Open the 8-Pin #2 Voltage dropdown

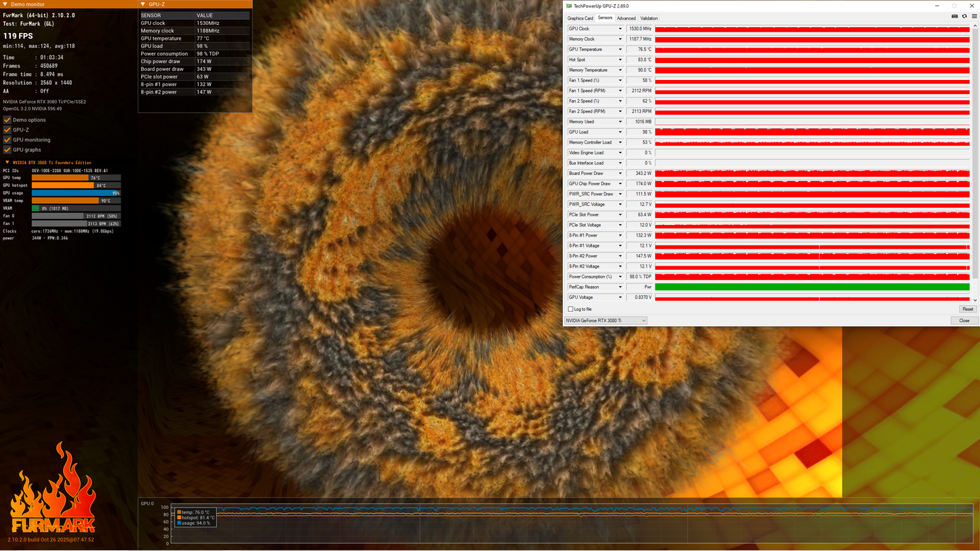(620, 266)
